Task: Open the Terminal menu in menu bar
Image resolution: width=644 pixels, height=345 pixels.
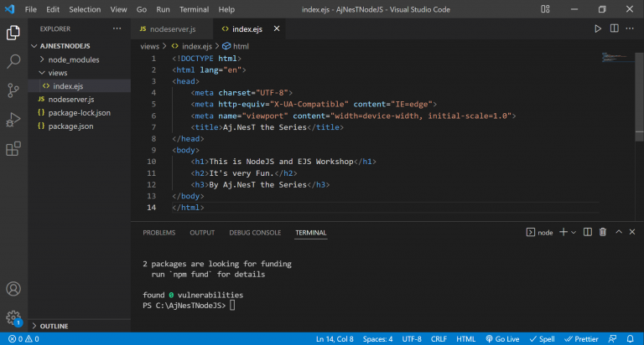Action: pos(194,8)
